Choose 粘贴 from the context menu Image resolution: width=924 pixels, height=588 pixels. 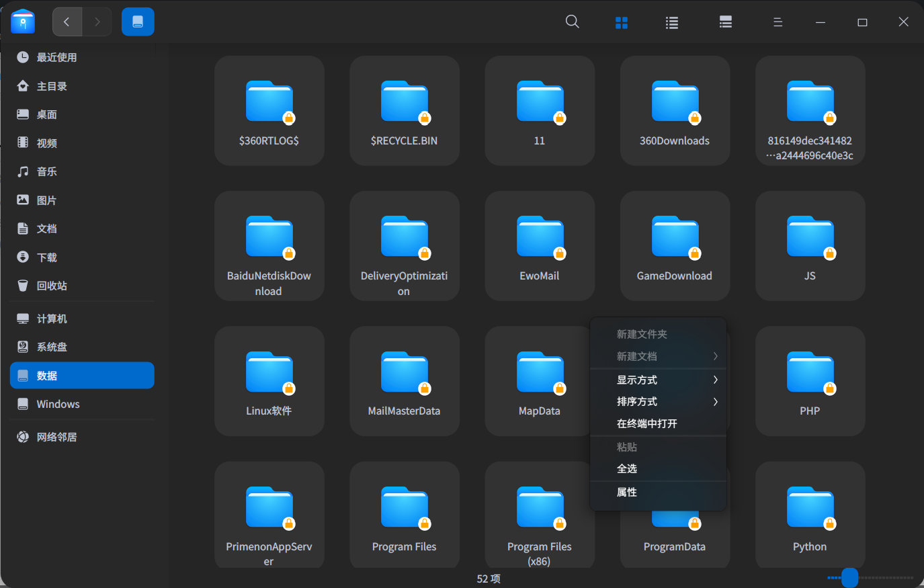659,447
